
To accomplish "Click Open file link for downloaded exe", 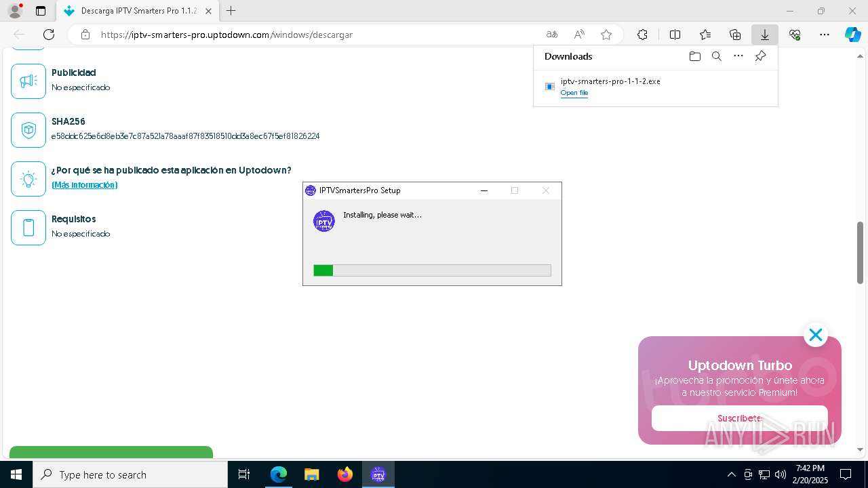I will [x=574, y=93].
